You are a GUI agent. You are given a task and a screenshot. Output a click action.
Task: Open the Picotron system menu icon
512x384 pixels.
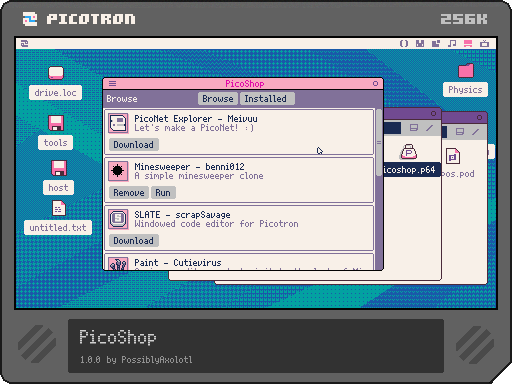coord(25,44)
